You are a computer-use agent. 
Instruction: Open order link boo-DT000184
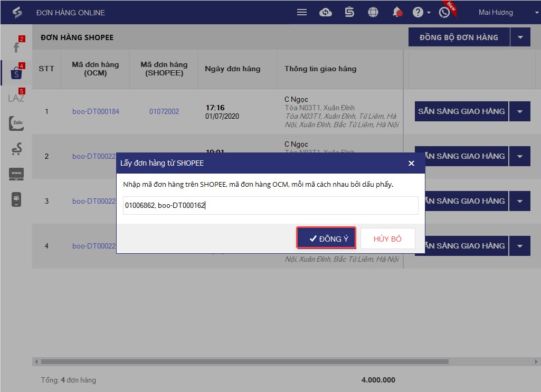click(x=96, y=111)
